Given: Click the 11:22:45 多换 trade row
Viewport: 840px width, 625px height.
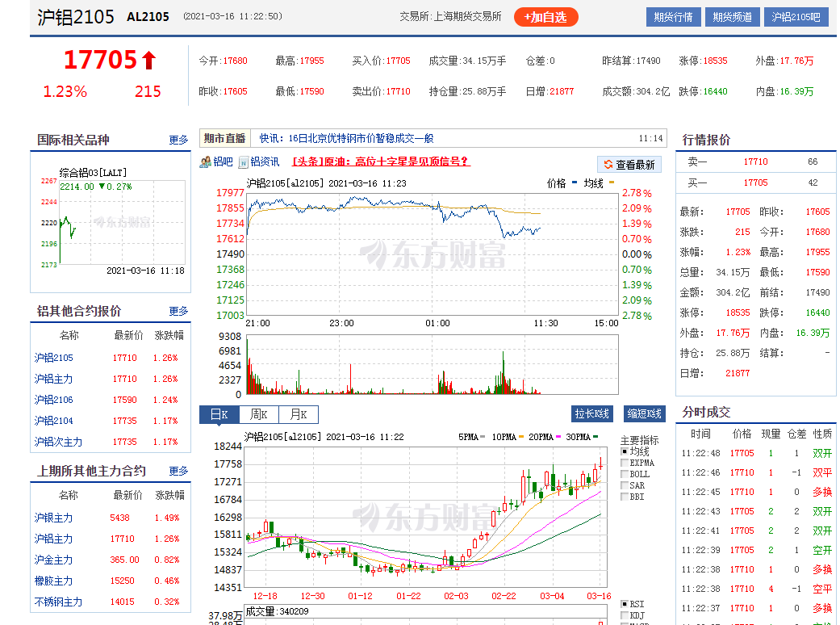Looking at the screenshot, I should (x=755, y=492).
